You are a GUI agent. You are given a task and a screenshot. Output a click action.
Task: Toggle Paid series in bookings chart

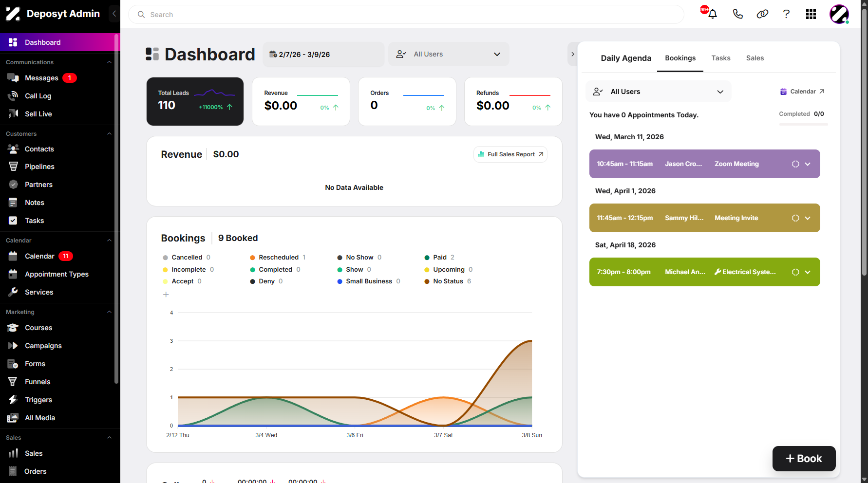439,258
